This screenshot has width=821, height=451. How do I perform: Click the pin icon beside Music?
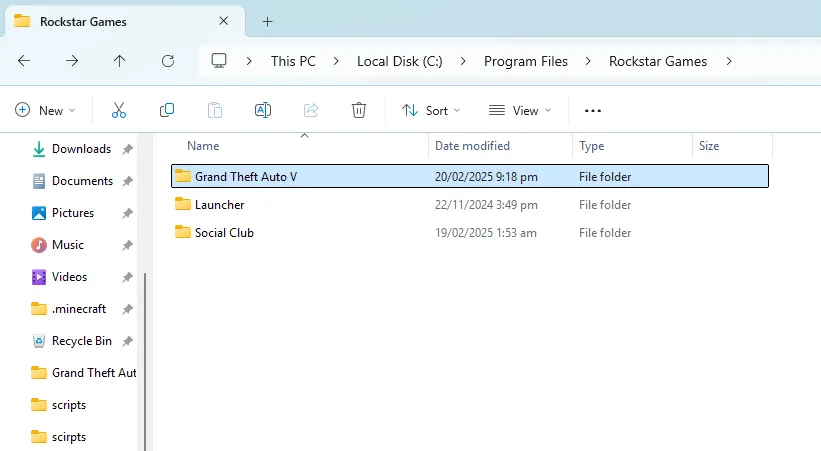coord(127,245)
